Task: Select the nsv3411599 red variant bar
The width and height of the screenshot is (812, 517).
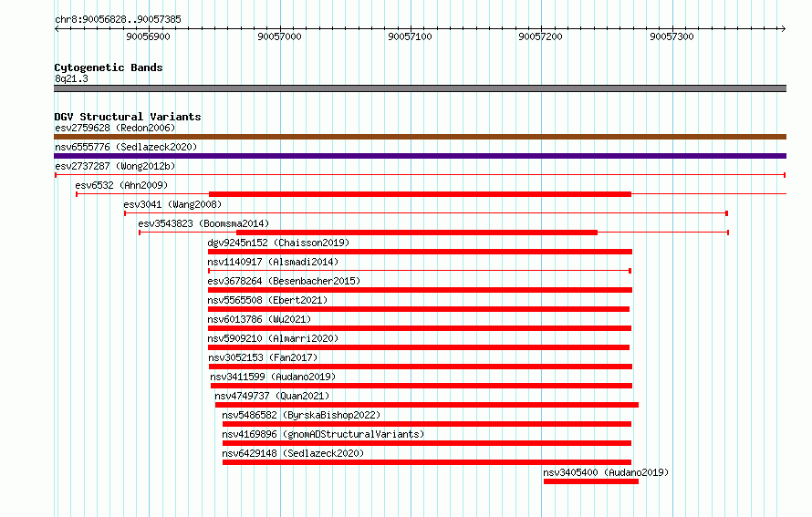Action: 422,386
